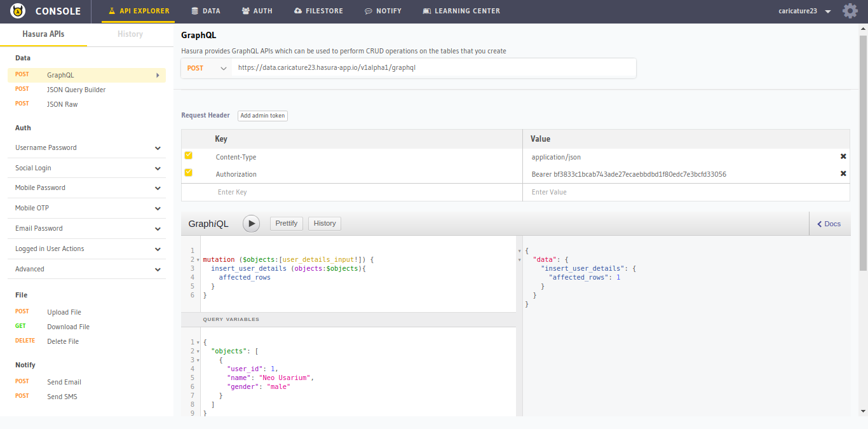Uncheck the Authorization header checkbox
Screen dimensions: 868x429
tap(188, 173)
